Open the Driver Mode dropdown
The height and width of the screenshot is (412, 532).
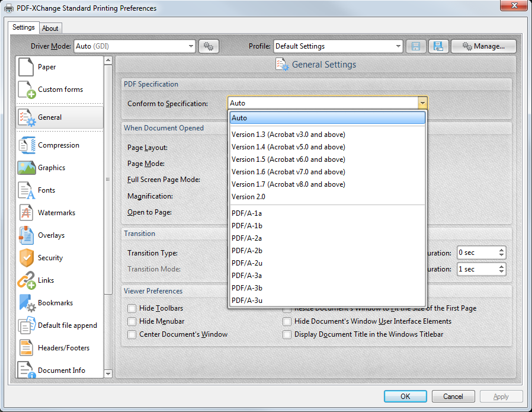[x=134, y=46]
